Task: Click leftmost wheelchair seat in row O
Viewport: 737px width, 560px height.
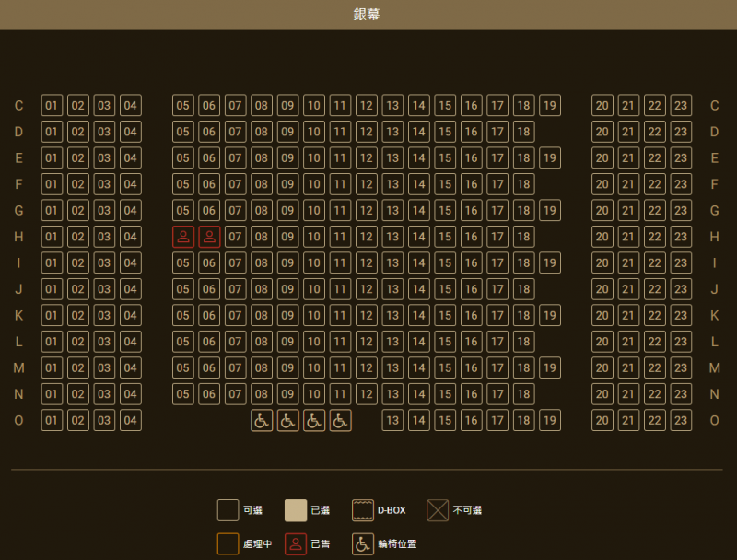Action: point(262,421)
